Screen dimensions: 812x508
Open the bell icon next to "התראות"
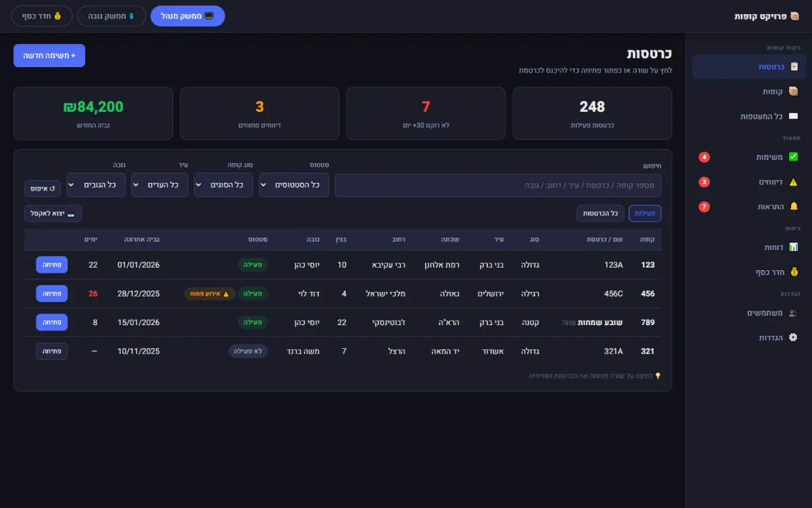pos(794,207)
